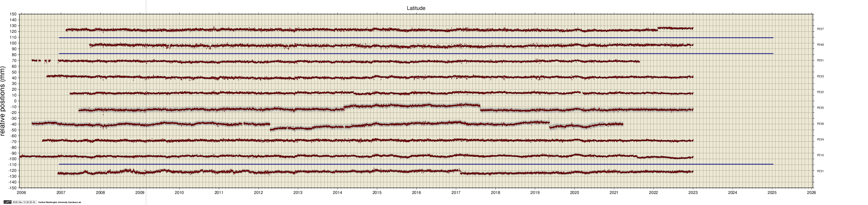Click the 0 value on the y-axis

15,101
